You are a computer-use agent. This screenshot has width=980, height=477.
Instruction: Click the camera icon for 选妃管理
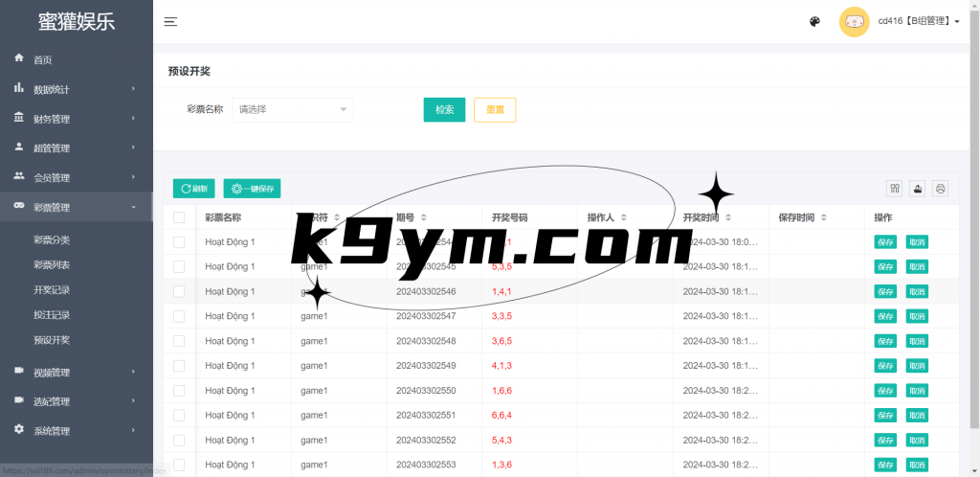pos(19,400)
